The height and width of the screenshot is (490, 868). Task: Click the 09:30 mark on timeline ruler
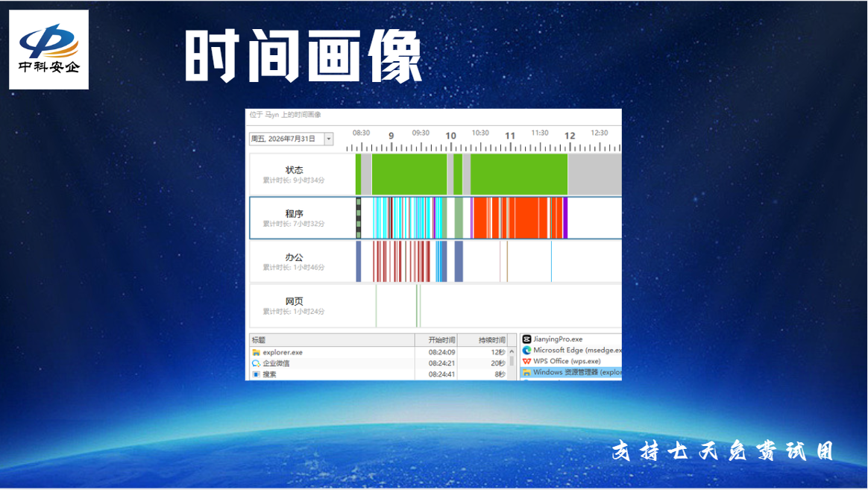[x=421, y=133]
